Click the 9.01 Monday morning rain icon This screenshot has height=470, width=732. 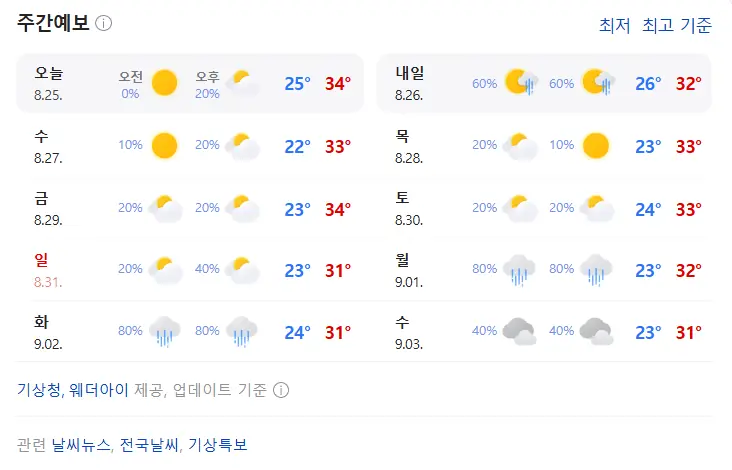point(519,270)
